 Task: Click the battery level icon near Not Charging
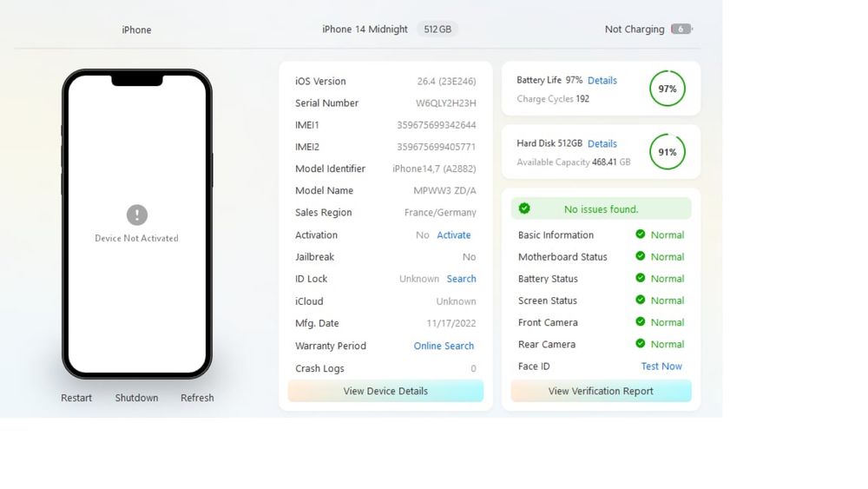681,29
